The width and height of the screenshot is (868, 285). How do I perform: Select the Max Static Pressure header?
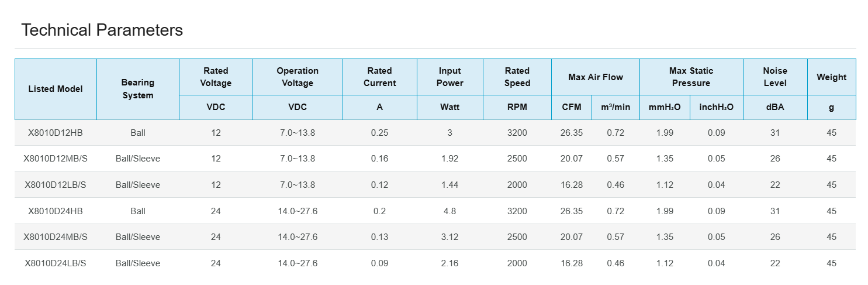(691, 77)
